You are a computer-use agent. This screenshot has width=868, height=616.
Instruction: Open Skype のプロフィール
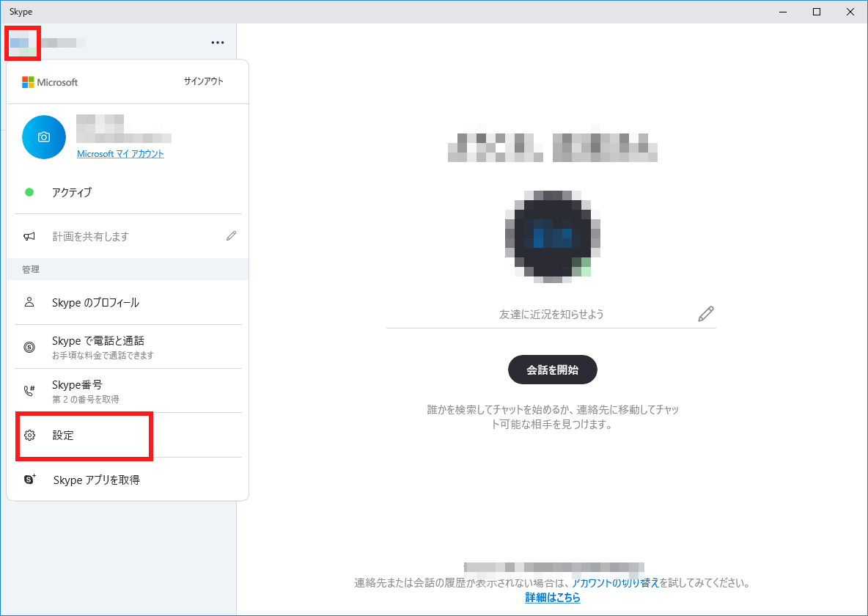coord(128,302)
